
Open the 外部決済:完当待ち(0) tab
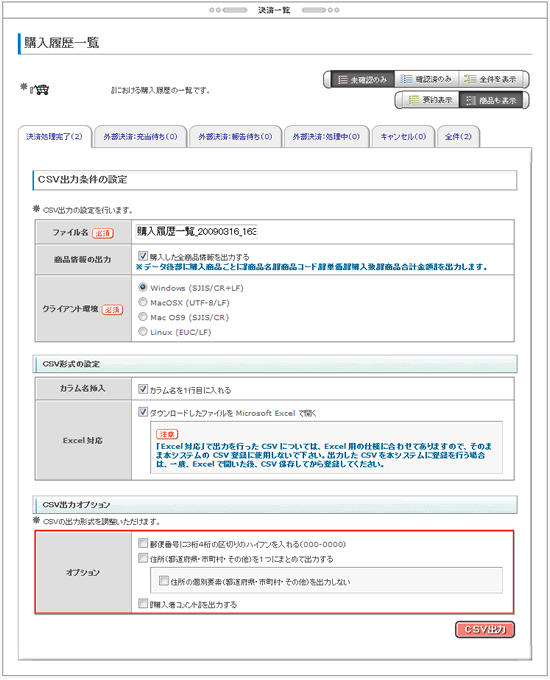141,137
